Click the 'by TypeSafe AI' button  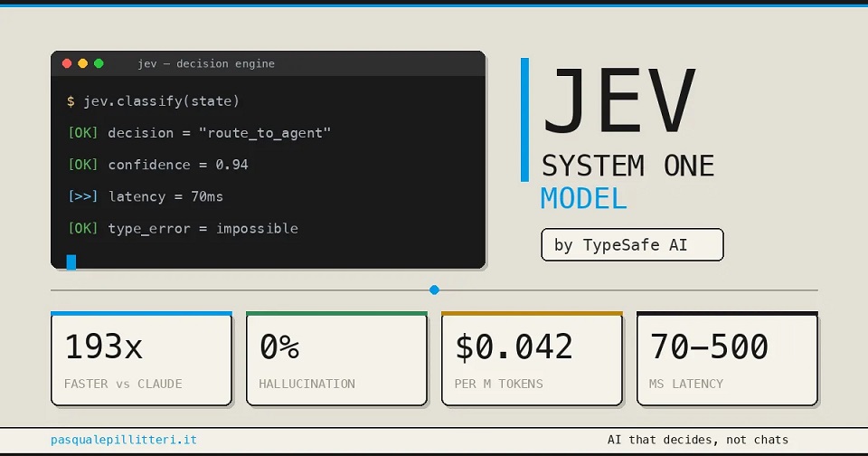(x=632, y=244)
